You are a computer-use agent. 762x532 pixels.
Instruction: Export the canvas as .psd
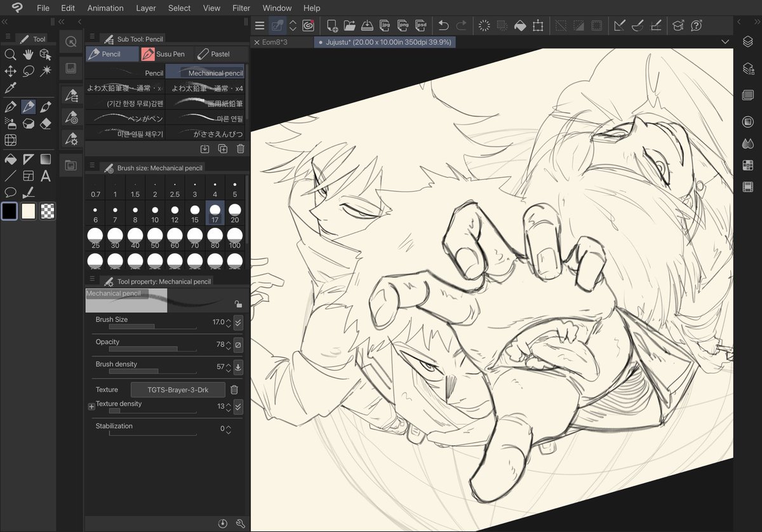click(420, 25)
